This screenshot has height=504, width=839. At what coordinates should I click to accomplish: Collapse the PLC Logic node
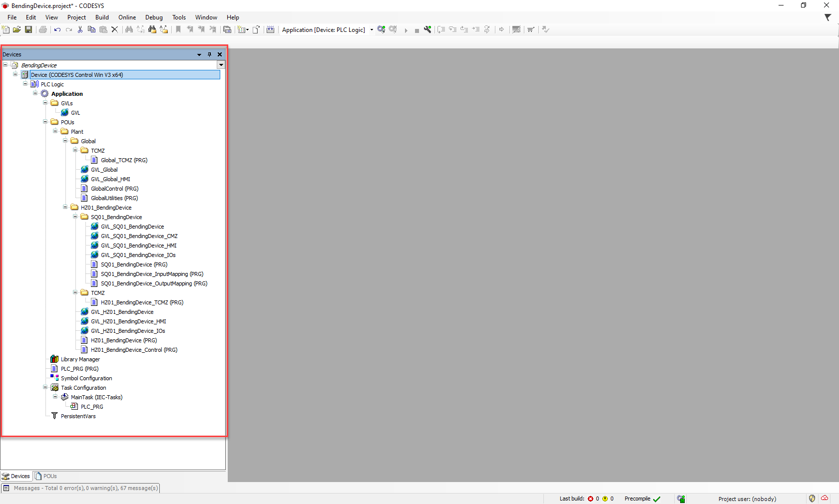[x=25, y=84]
